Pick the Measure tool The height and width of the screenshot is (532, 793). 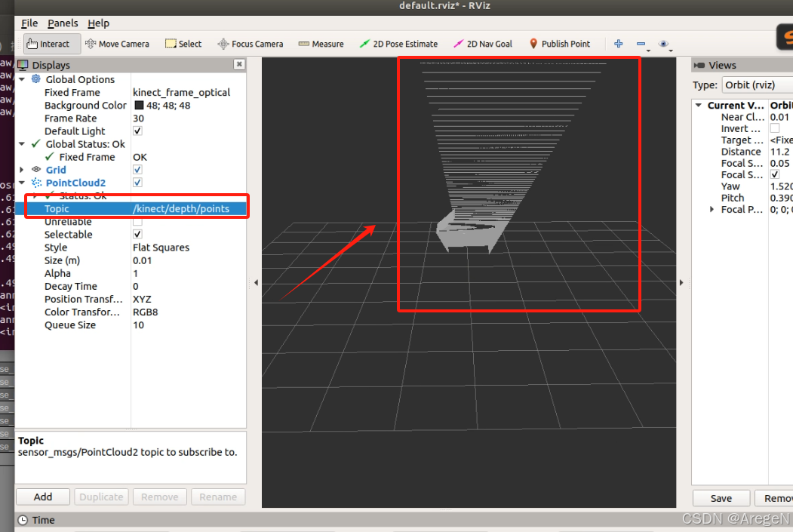[x=321, y=44]
